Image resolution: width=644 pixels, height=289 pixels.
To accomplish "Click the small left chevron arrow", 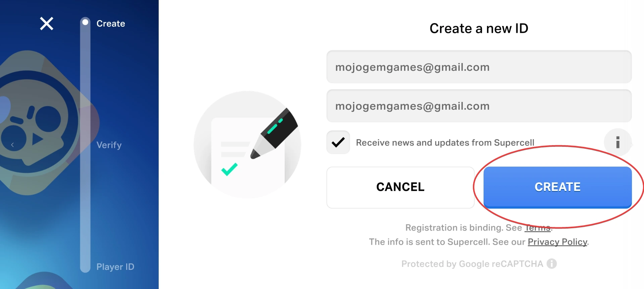I will tap(12, 145).
